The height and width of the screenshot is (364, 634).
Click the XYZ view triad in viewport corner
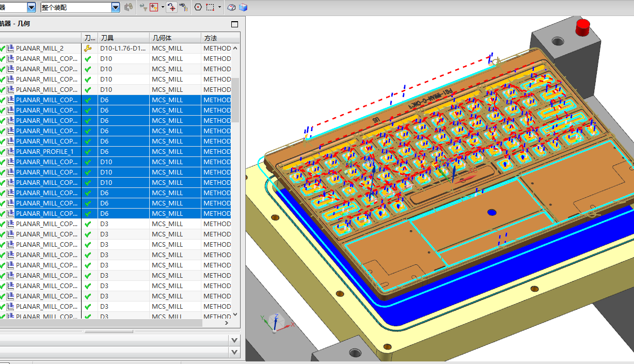coord(276,323)
